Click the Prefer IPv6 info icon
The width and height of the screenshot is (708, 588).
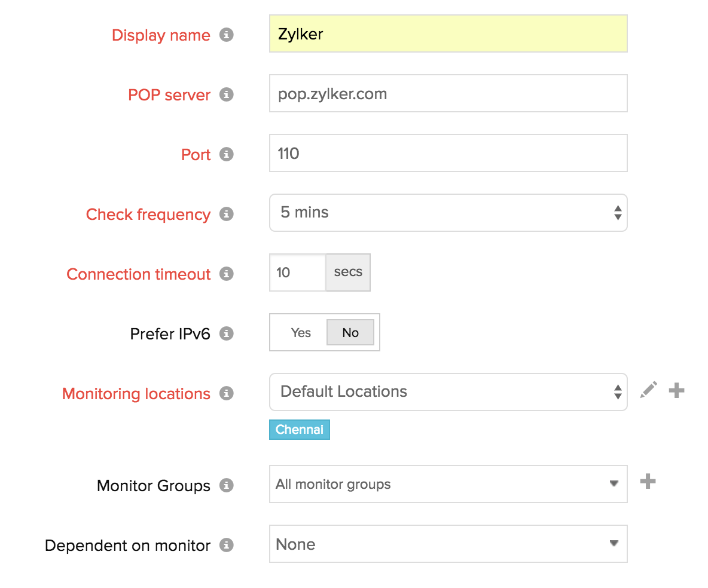point(226,334)
